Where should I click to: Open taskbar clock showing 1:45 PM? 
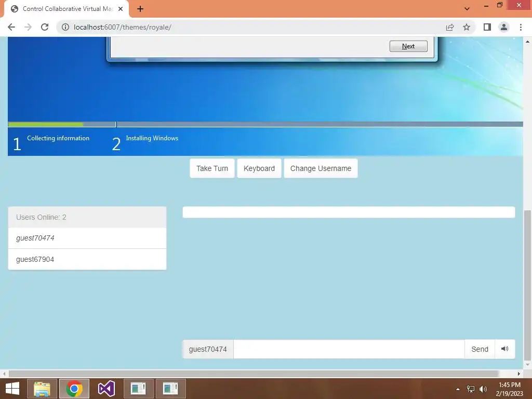pos(509,389)
